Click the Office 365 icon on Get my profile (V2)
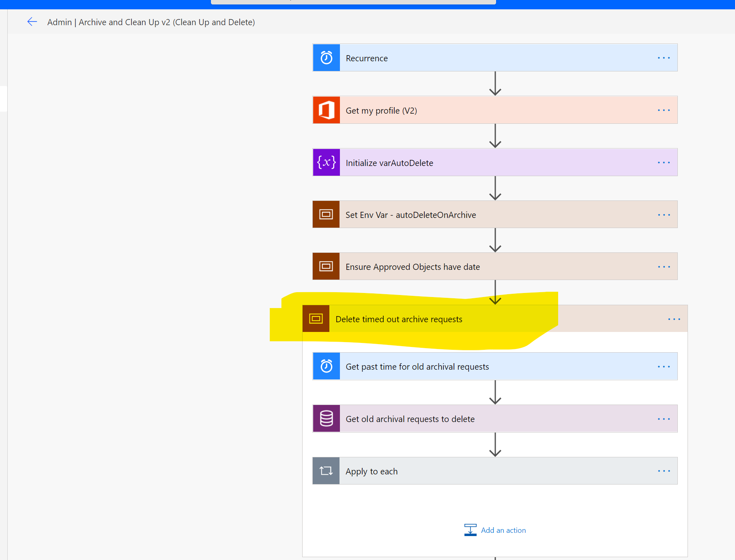Viewport: 735px width, 560px height. pyautogui.click(x=326, y=110)
